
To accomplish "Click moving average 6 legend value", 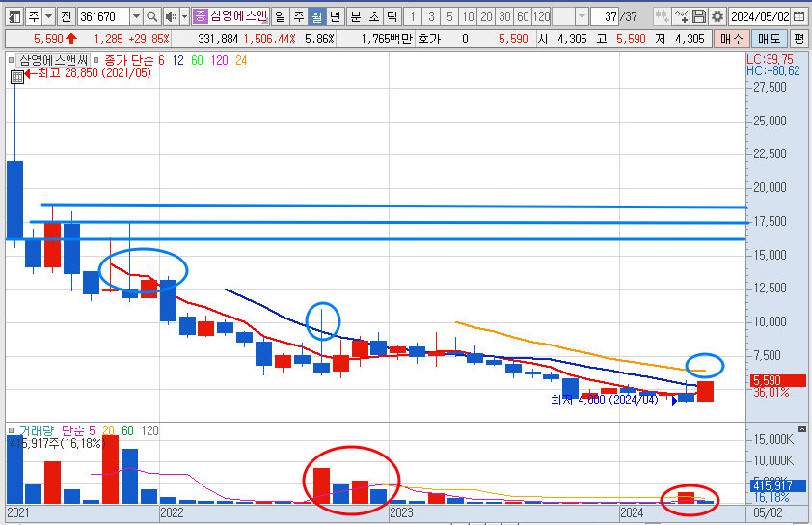I will pyautogui.click(x=161, y=61).
